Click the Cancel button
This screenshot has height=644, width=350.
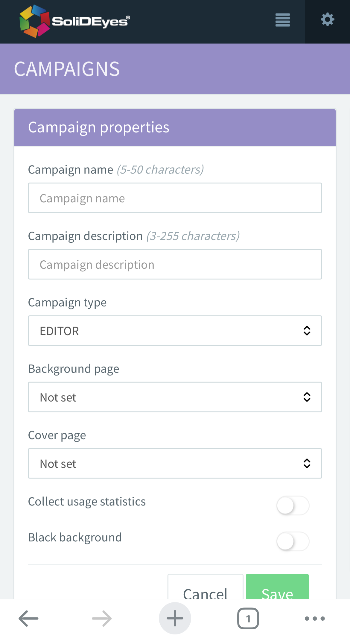pyautogui.click(x=205, y=587)
